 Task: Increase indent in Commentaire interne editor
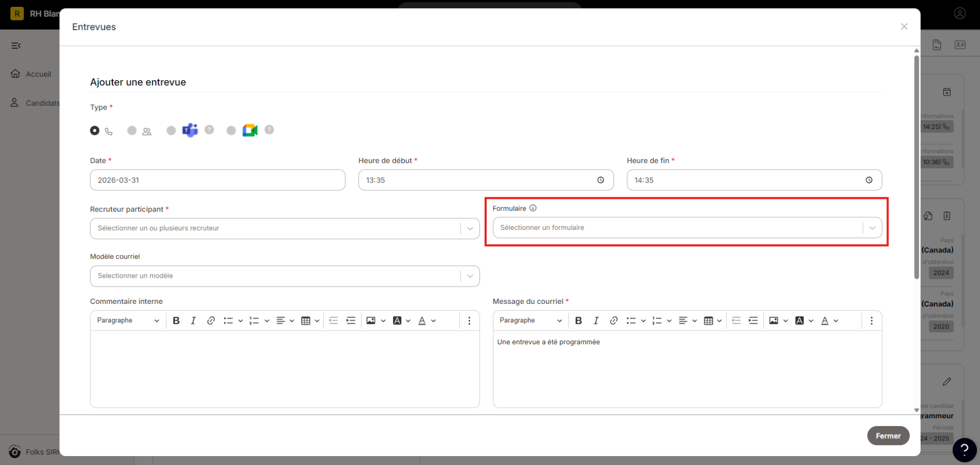pyautogui.click(x=351, y=321)
